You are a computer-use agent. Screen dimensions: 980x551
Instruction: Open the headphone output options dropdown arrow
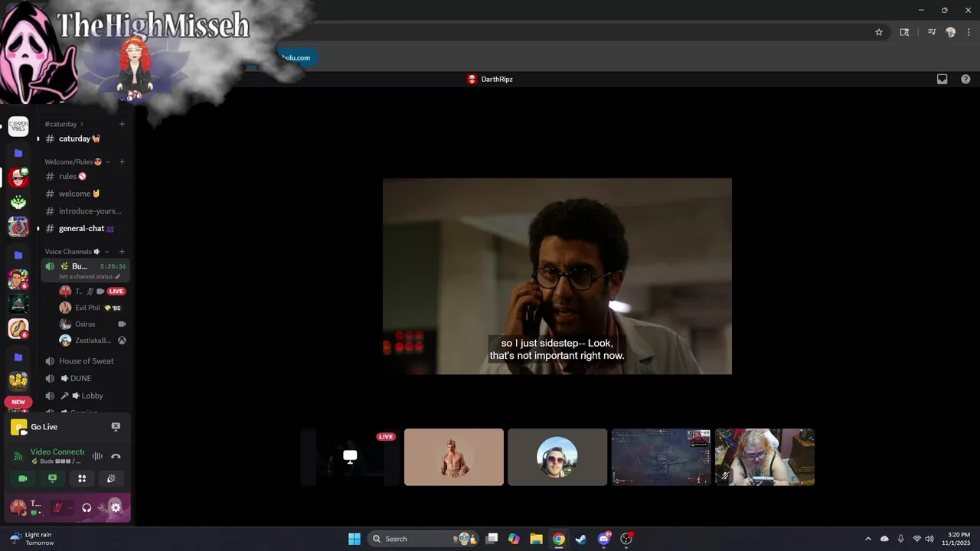[x=100, y=507]
